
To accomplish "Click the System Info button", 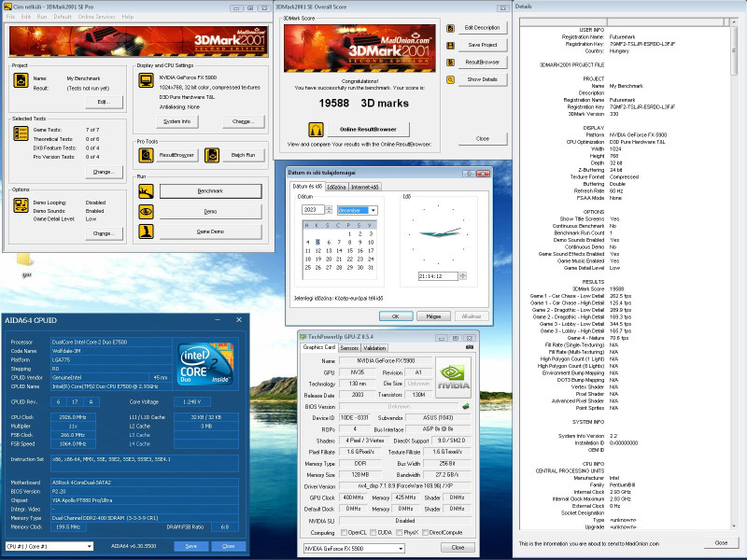I will pos(177,121).
